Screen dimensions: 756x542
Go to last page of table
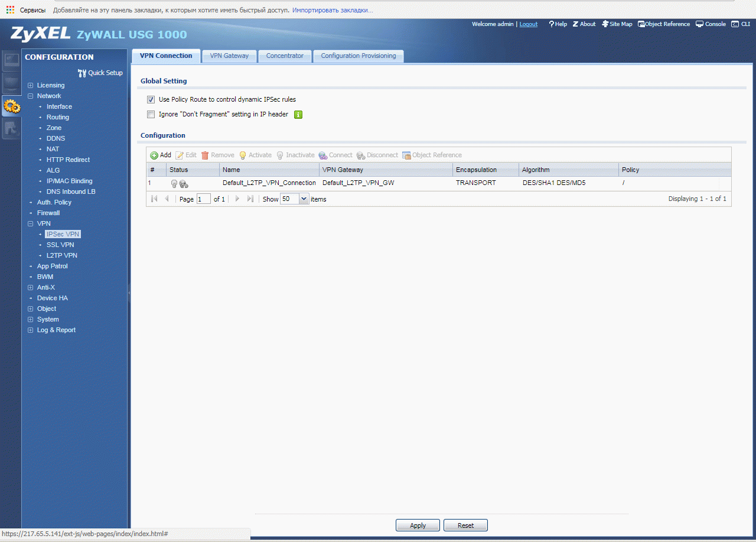point(250,199)
